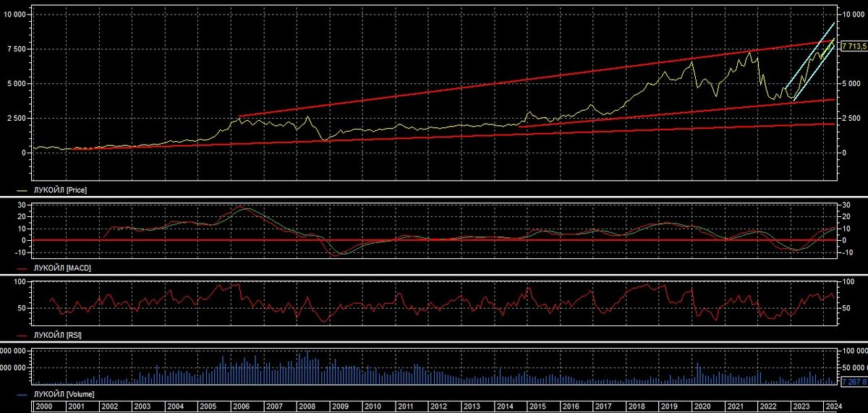Viewport: 868px width, 413px height.
Task: Click the 100 label on left RSI axis
Action: coord(21,281)
